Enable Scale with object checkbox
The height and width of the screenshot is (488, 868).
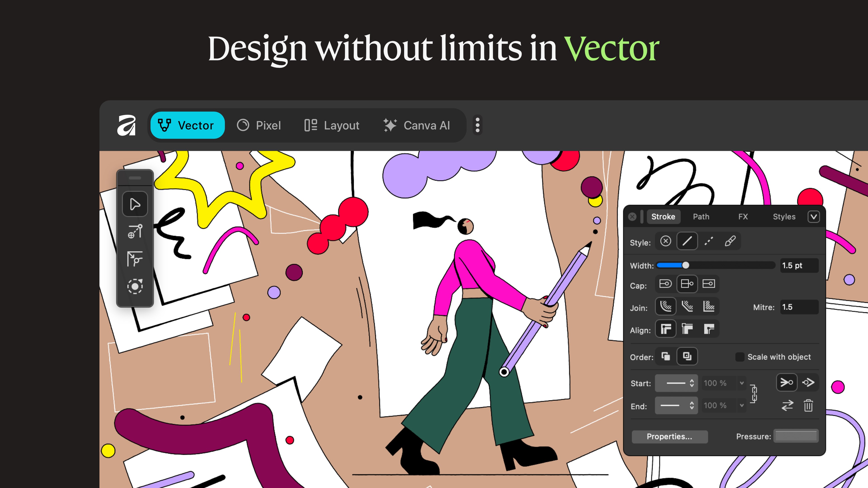[x=740, y=357]
